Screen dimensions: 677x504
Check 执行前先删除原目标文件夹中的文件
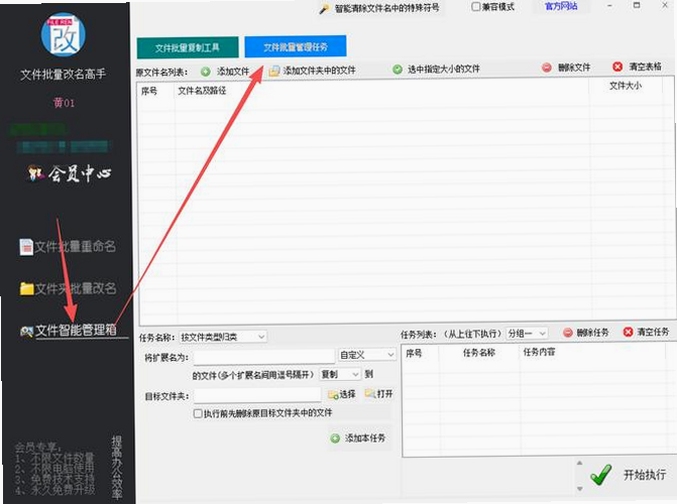[198, 413]
